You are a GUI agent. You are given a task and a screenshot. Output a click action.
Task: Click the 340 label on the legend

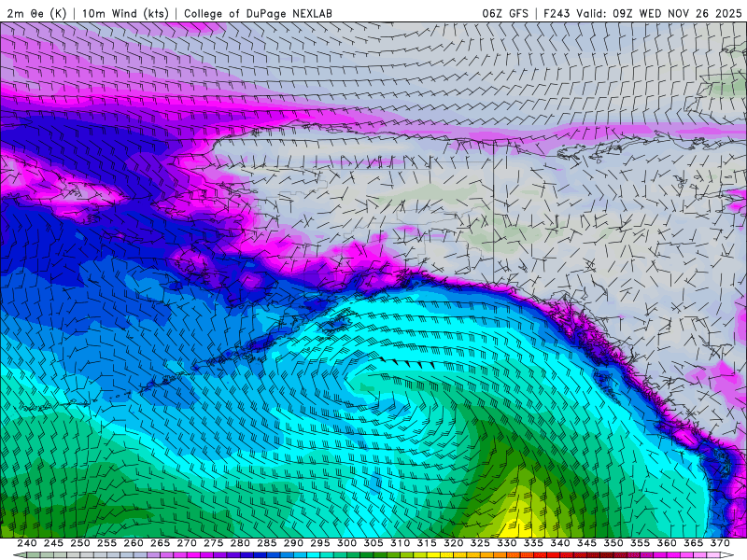(x=560, y=543)
